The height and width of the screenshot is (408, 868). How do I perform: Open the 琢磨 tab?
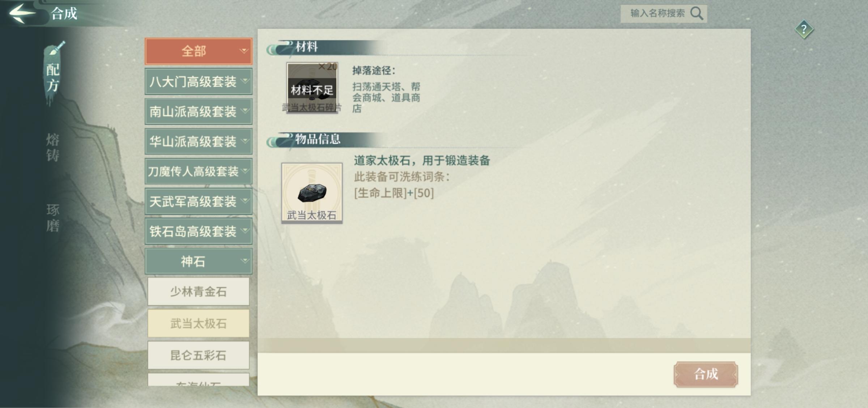[x=53, y=218]
